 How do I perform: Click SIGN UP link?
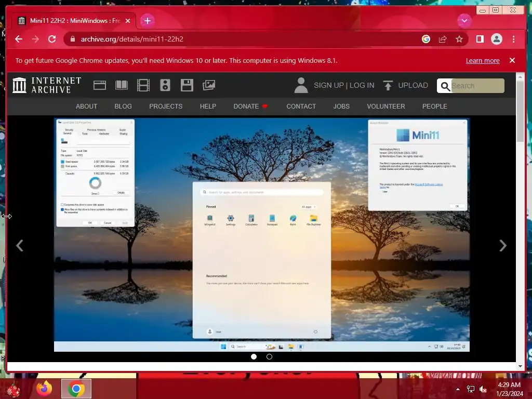click(329, 86)
